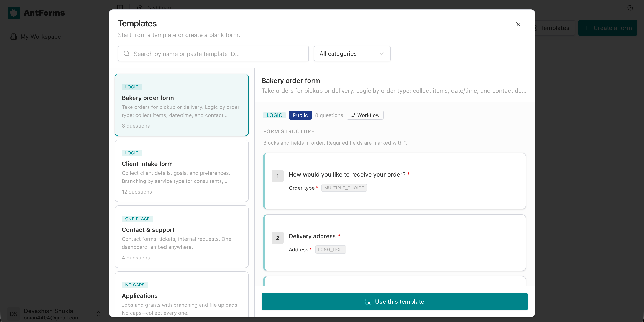This screenshot has width=644, height=322.
Task: Collapse the sidebar using the panel icon
Action: [x=120, y=7]
